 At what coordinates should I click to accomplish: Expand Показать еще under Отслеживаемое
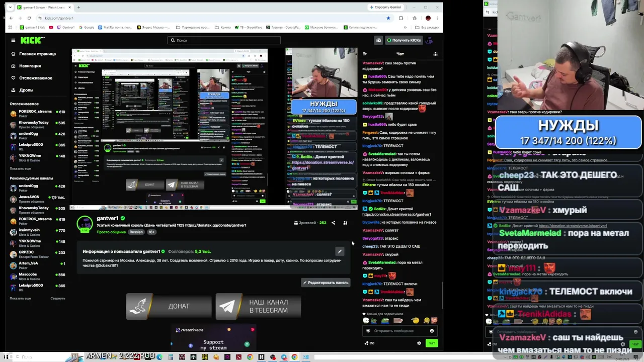click(x=20, y=168)
